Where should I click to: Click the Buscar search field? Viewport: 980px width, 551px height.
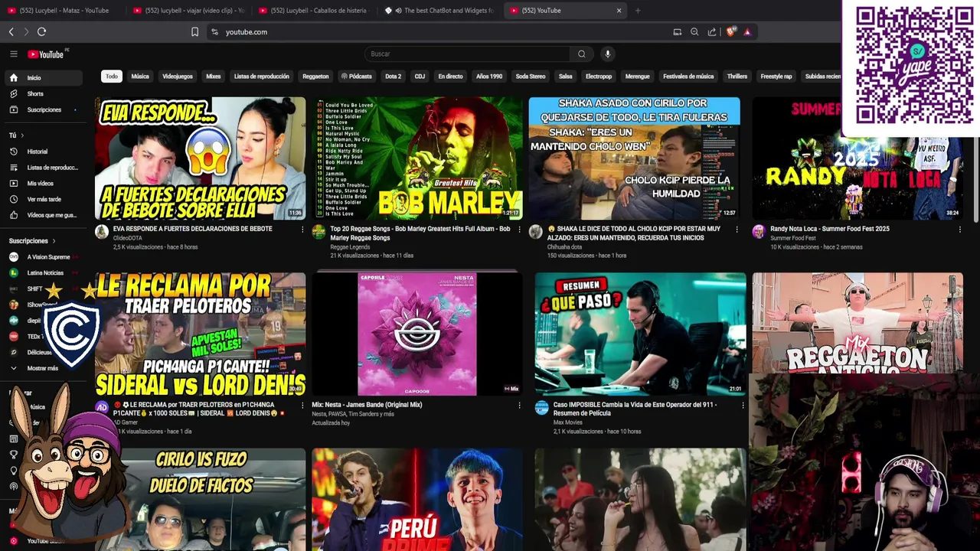(467, 54)
